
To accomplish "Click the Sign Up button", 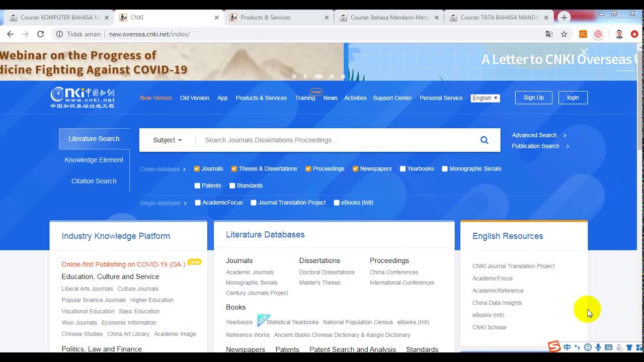I will click(x=533, y=98).
